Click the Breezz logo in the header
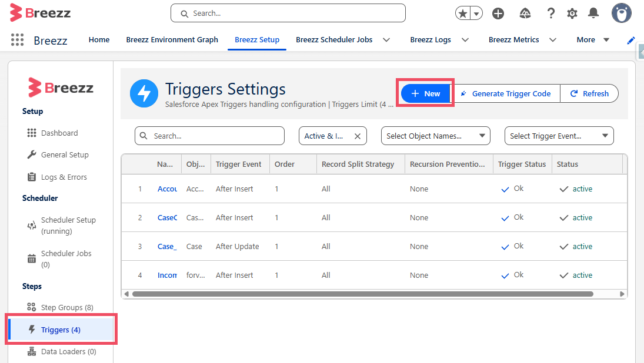This screenshot has height=363, width=644. coord(40,13)
